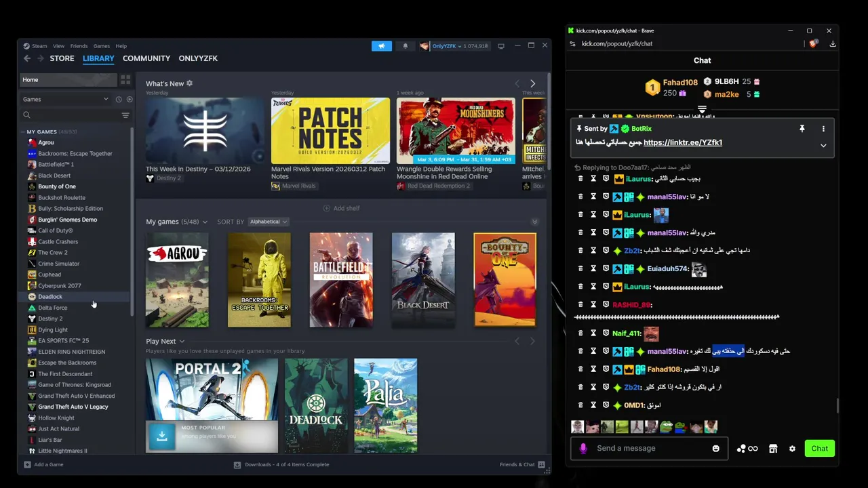Open the View menu

(x=59, y=46)
